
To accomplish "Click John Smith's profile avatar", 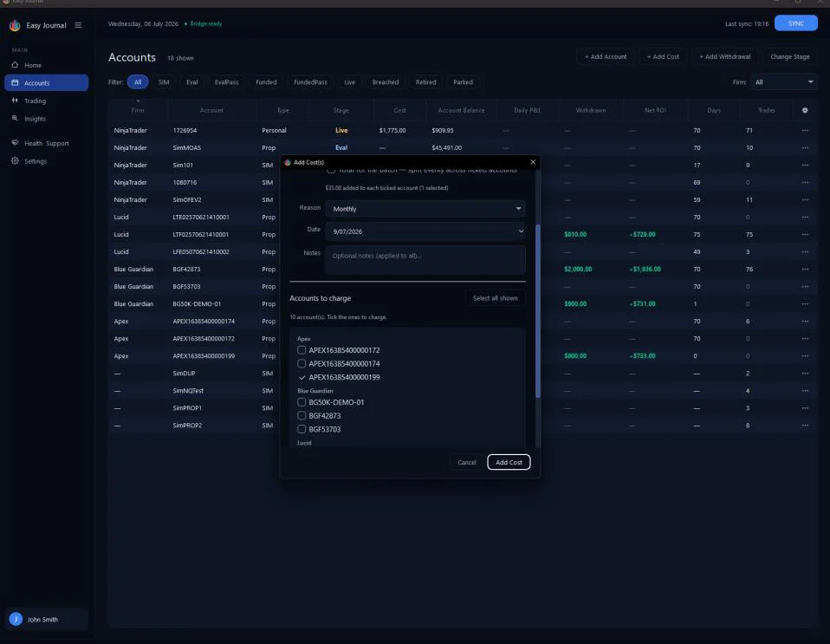I will [x=16, y=619].
